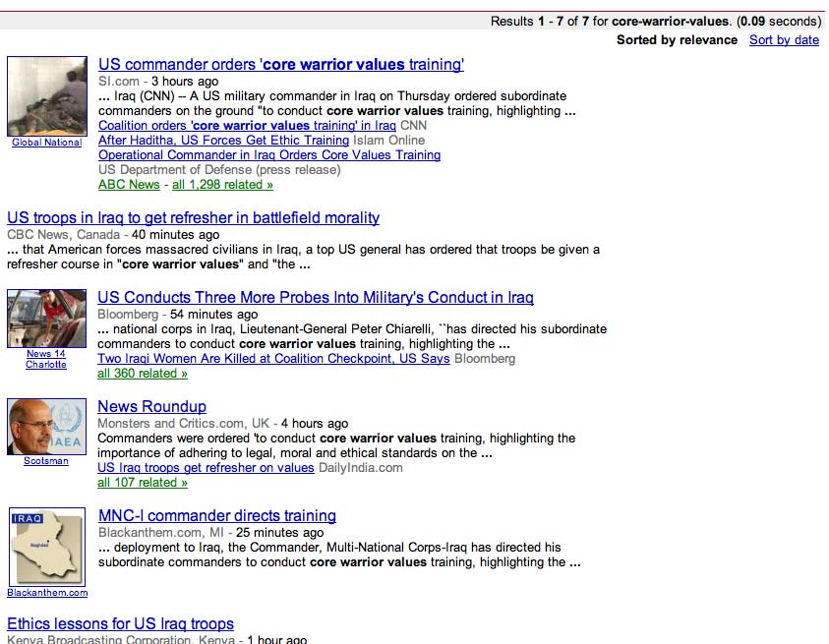Click the Scotsman IAEA thumbnail image
This screenshot has height=644, width=829.
tap(46, 427)
